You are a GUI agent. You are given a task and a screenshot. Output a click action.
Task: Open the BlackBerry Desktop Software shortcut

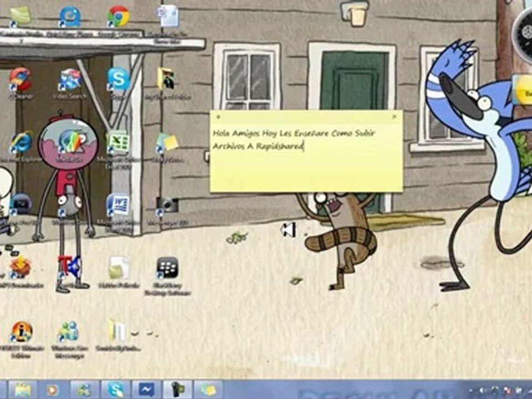(167, 268)
